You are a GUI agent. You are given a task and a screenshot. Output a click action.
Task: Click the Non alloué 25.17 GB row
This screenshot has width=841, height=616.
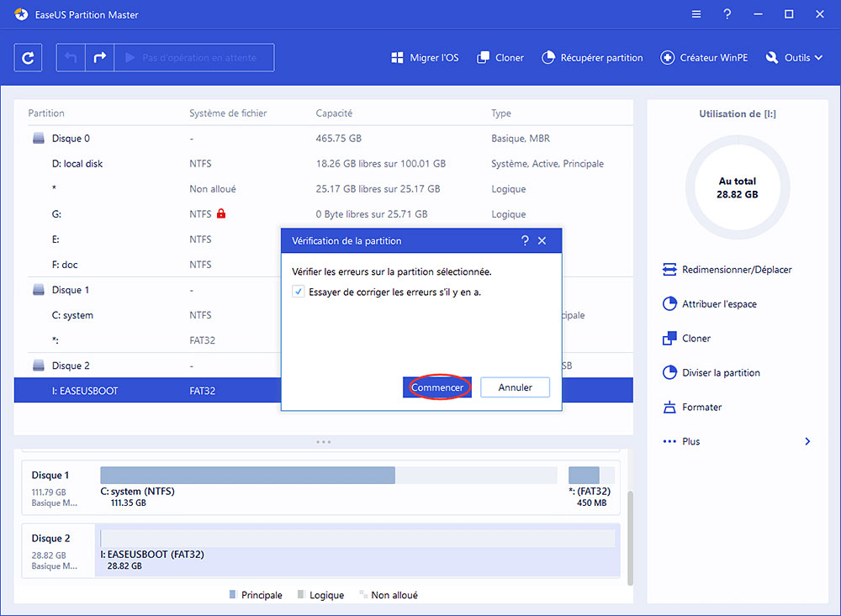[x=324, y=189]
